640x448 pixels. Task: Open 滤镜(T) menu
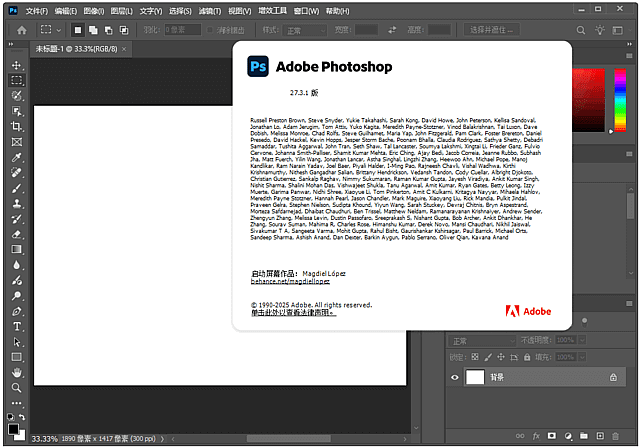210,11
